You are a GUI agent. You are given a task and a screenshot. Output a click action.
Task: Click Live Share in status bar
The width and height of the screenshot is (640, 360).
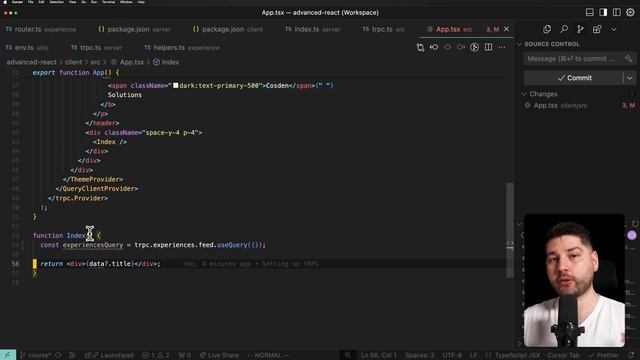(218, 355)
